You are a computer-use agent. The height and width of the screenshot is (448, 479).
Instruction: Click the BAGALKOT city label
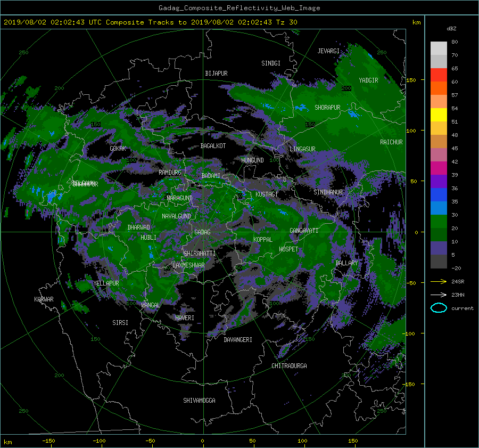coord(213,146)
